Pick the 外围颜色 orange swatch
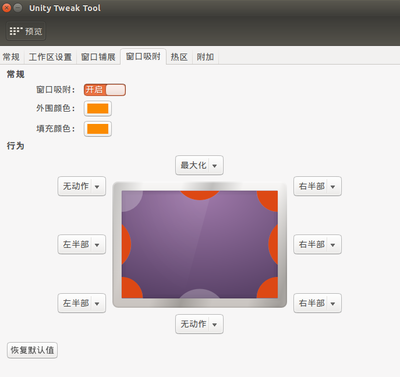The height and width of the screenshot is (377, 400). tap(98, 109)
